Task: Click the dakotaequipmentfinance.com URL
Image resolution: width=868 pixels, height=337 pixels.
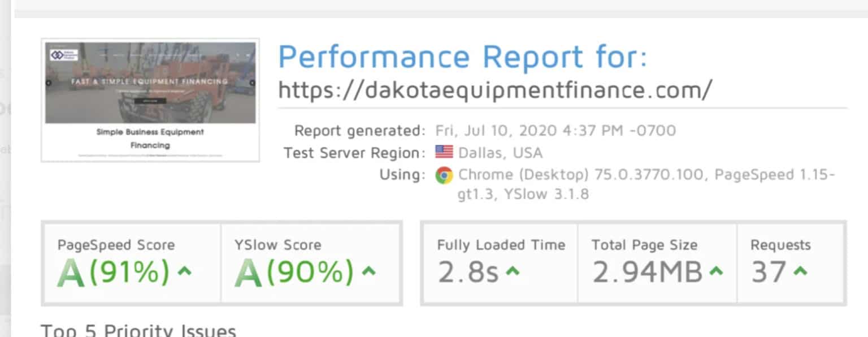Action: tap(495, 89)
